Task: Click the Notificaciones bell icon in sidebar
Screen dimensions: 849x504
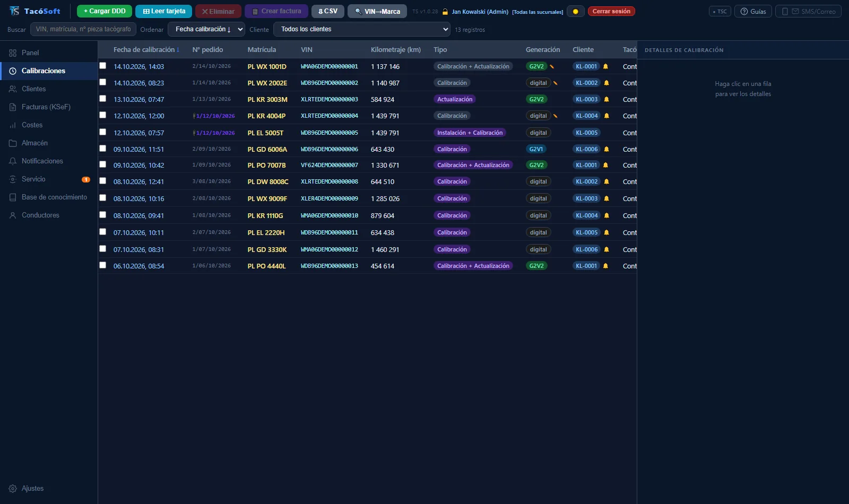Action: click(13, 161)
